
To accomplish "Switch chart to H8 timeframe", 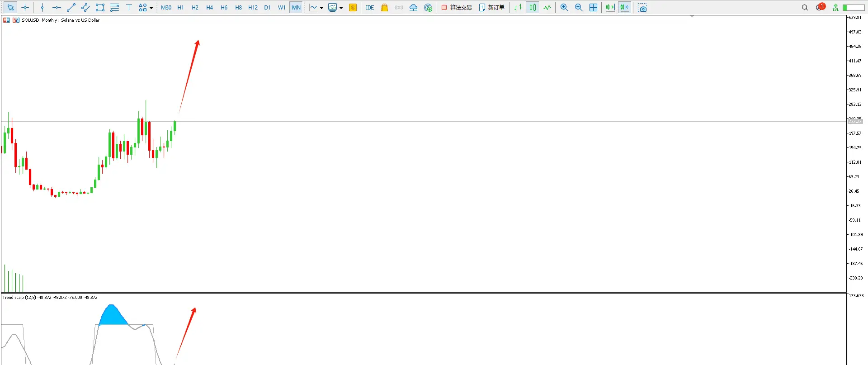I will click(x=238, y=7).
